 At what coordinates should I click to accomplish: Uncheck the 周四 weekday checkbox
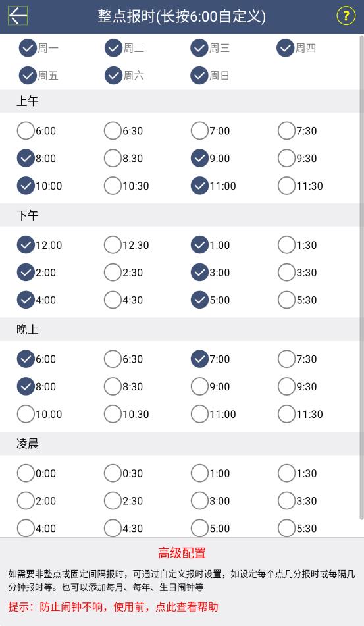[x=296, y=48]
